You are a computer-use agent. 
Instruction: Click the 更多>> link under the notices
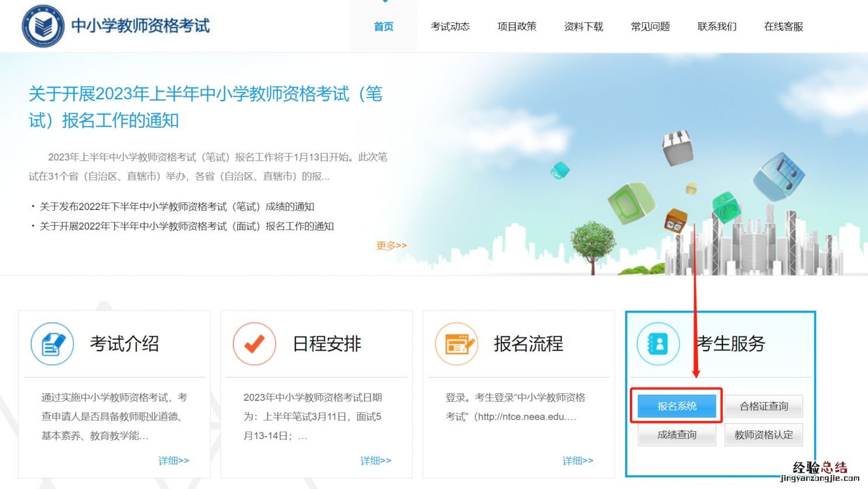pyautogui.click(x=392, y=246)
